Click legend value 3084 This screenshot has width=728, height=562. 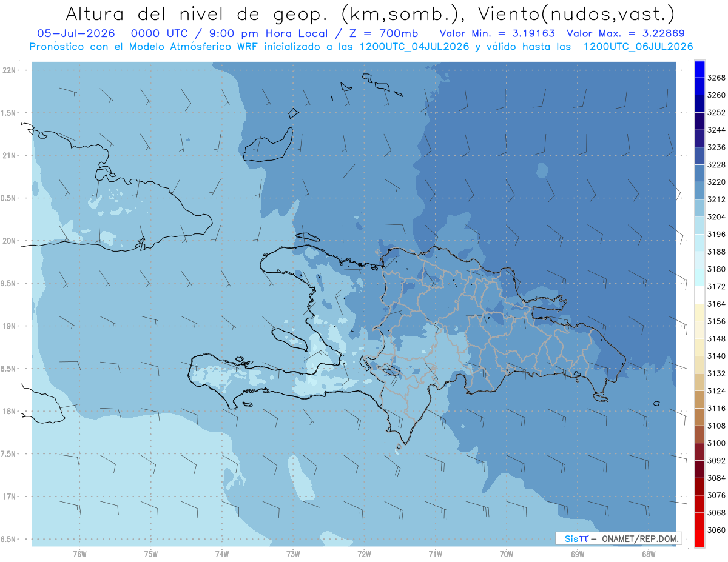(x=716, y=478)
